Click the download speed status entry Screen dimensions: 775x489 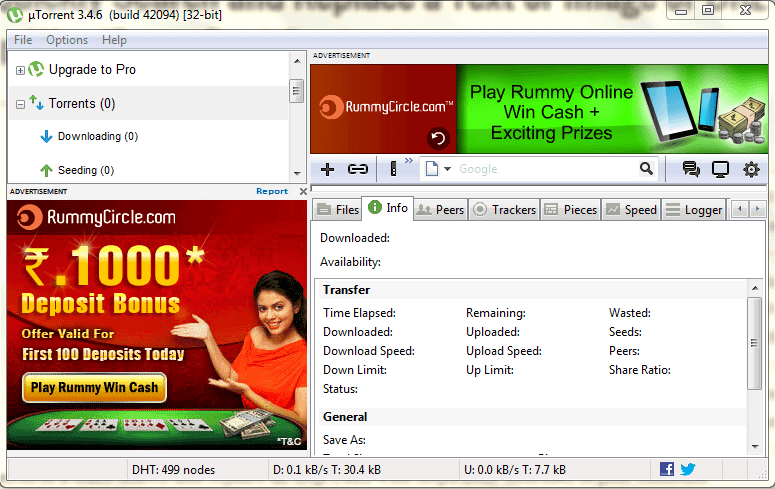pos(327,470)
